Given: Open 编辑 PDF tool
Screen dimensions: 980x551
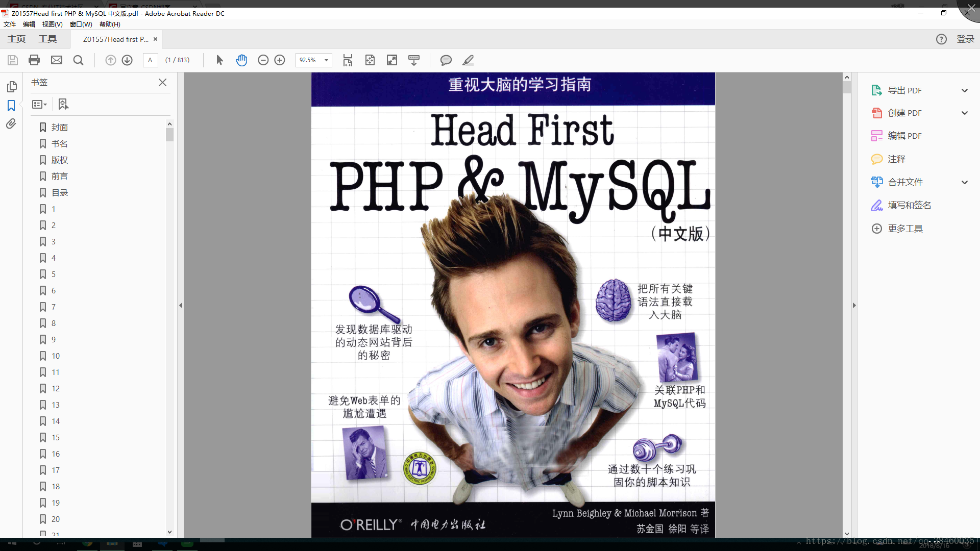Looking at the screenshot, I should click(x=896, y=136).
